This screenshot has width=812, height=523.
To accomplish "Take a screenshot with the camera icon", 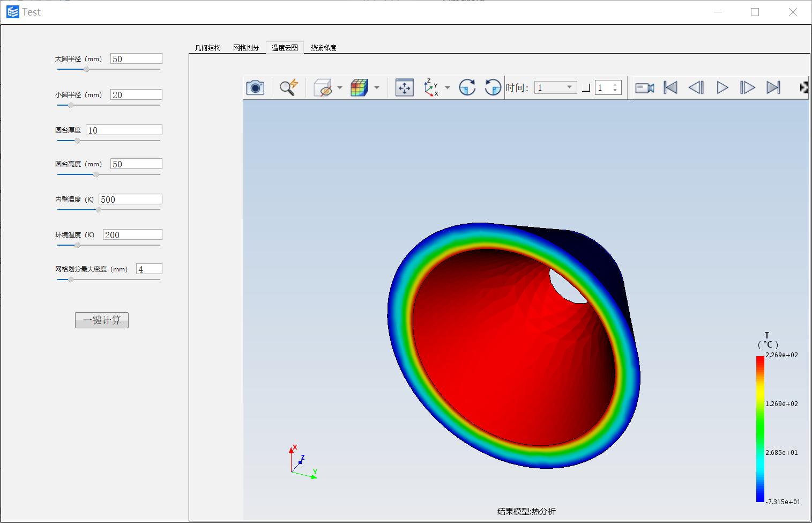I will coord(255,87).
